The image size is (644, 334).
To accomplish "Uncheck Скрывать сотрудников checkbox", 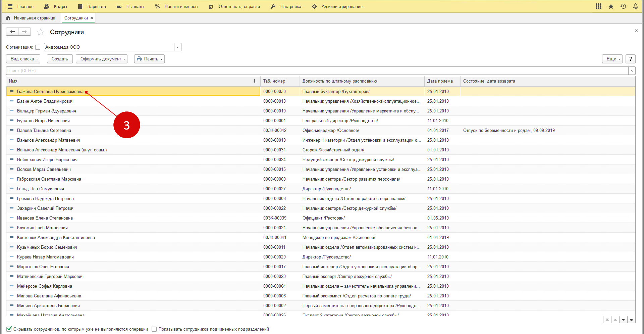I will pos(9,329).
